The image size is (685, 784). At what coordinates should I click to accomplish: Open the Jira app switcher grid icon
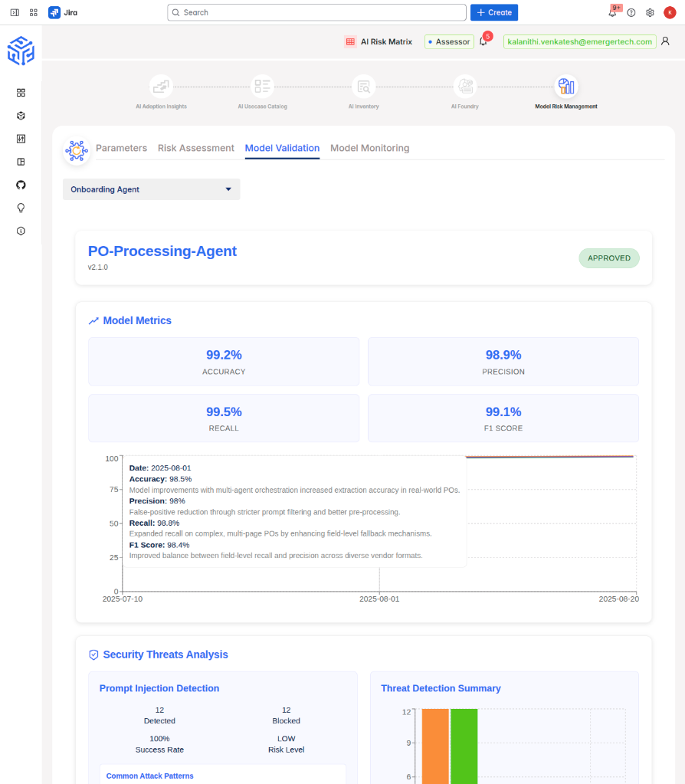[33, 12]
